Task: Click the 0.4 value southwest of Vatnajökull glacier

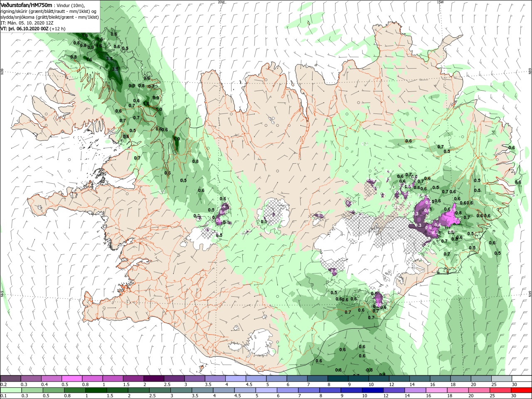Action: tap(333, 271)
